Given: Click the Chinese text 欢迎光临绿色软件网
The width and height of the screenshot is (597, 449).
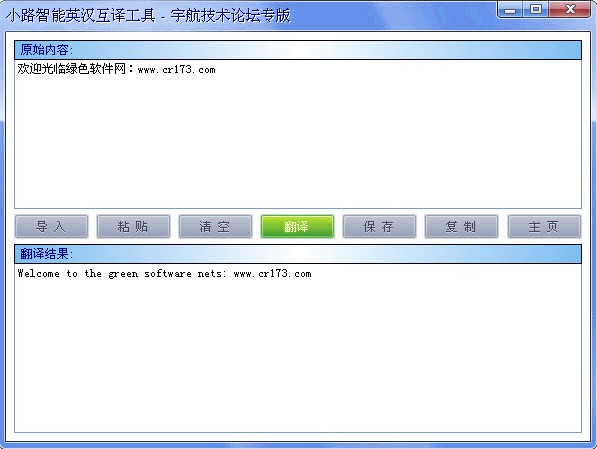Looking at the screenshot, I should click(72, 69).
